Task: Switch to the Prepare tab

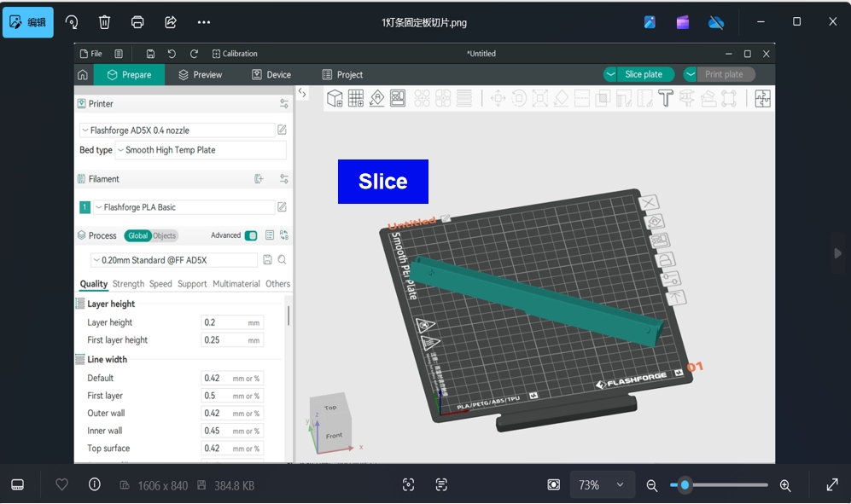Action: (129, 75)
